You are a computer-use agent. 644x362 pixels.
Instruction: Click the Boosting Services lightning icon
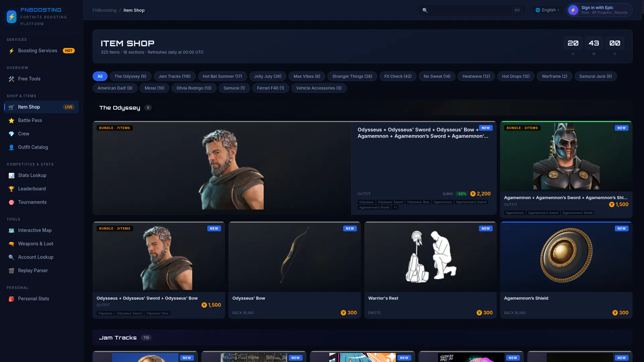point(11,51)
